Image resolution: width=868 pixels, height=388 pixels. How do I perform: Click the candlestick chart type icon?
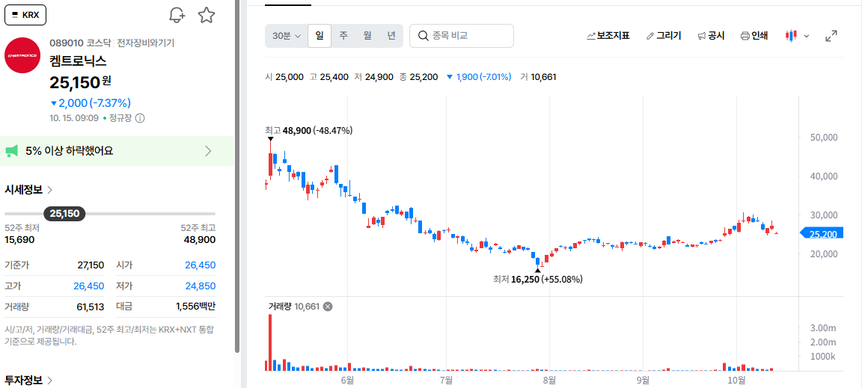(790, 36)
